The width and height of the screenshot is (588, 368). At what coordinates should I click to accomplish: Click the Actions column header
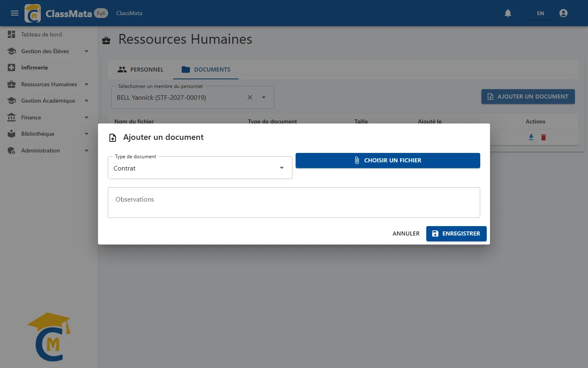click(535, 121)
